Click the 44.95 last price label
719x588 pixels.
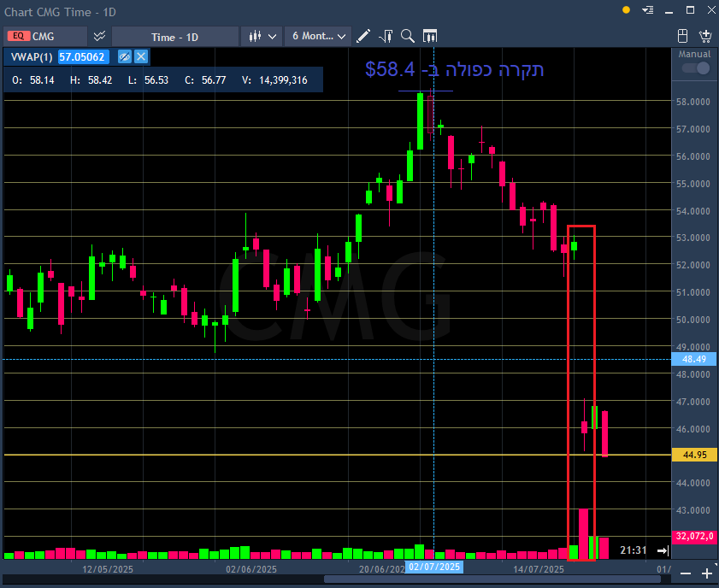tap(695, 455)
